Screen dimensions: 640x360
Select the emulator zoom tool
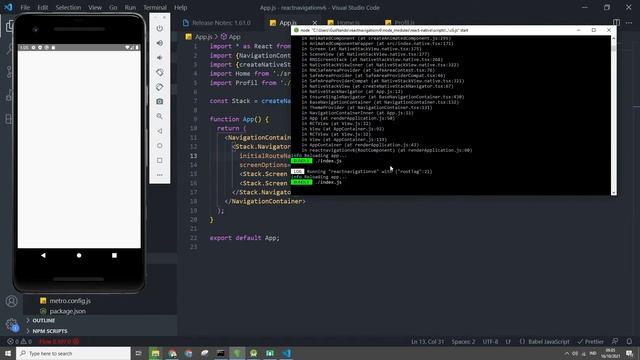160,116
